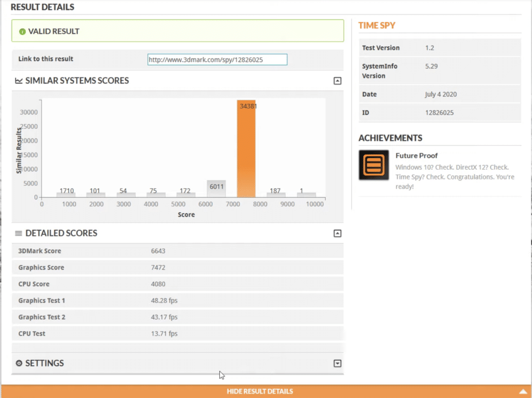Image resolution: width=532 pixels, height=398 pixels.
Task: Select the 3dmark.com result link field
Action: pos(217,60)
